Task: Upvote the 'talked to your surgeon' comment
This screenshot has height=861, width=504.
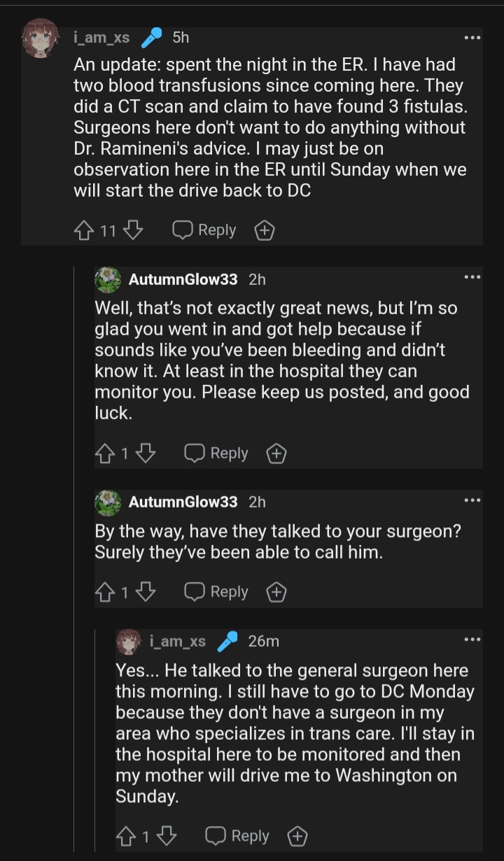Action: pos(106,592)
